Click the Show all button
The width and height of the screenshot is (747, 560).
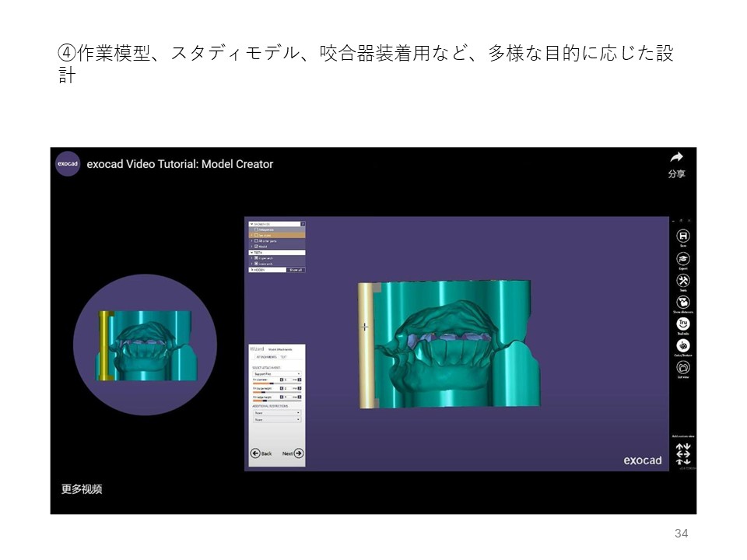[296, 270]
